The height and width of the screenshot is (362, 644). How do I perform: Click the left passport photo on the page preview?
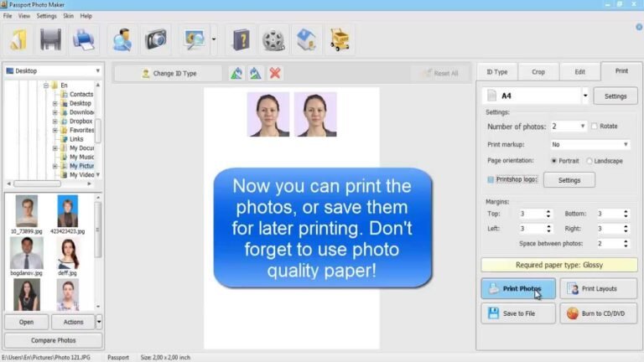(268, 114)
